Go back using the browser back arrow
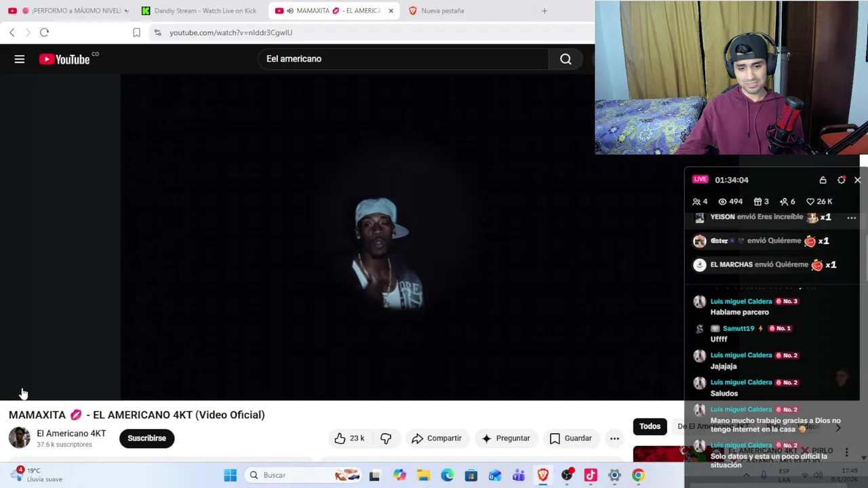The image size is (868, 488). pyautogui.click(x=12, y=33)
